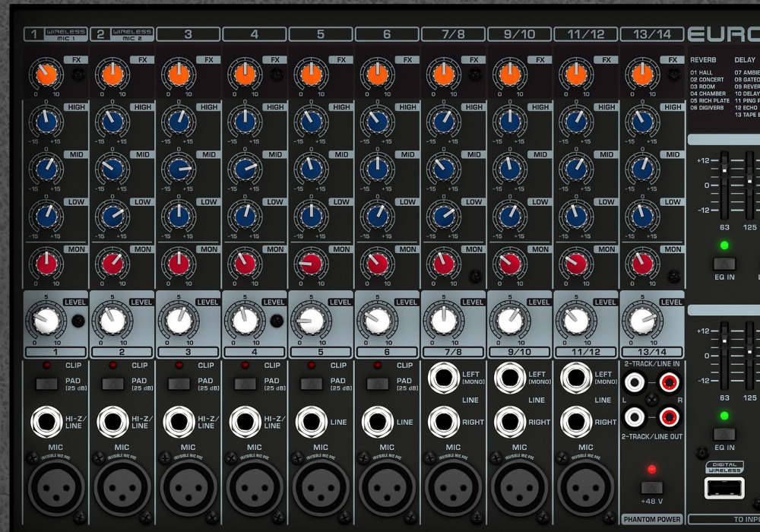The width and height of the screenshot is (760, 532).
Task: Click the channel 7/8 LOW EQ knob
Action: tap(443, 216)
